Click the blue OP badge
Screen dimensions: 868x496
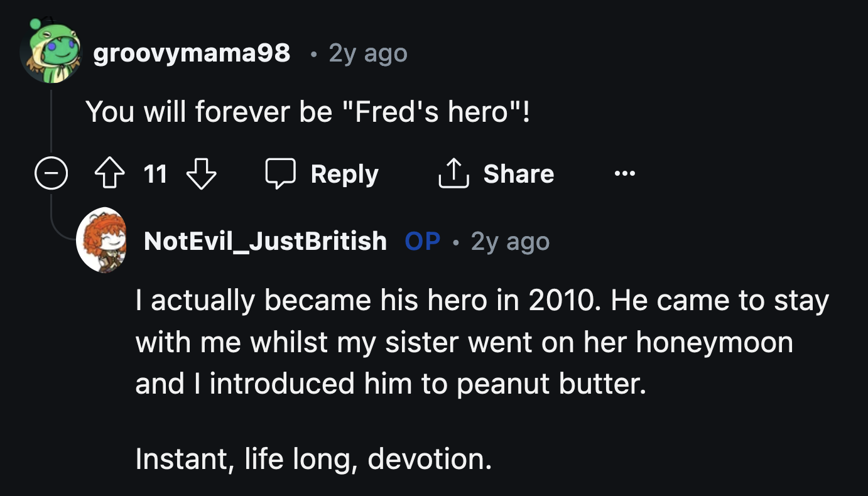(423, 240)
